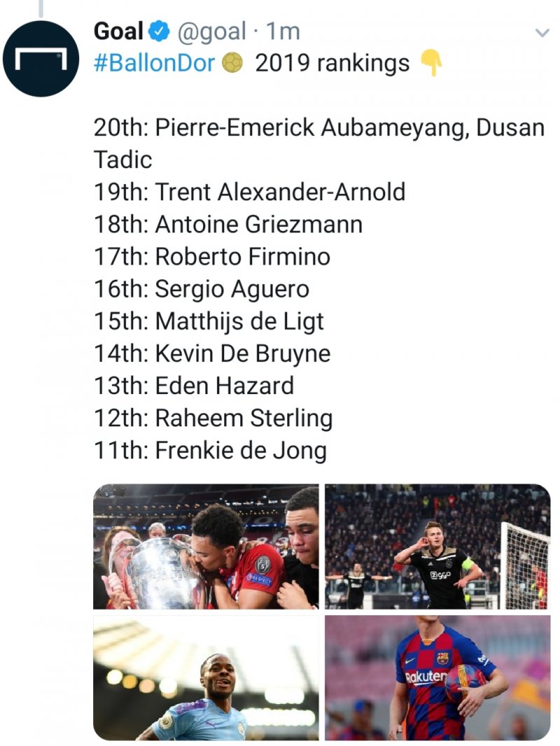560x746 pixels.
Task: Open the Goal profile avatar
Action: pos(41,59)
